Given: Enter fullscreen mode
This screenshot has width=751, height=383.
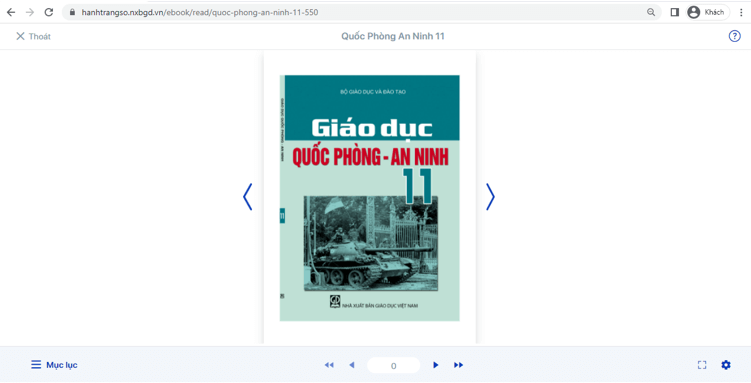Looking at the screenshot, I should point(702,365).
